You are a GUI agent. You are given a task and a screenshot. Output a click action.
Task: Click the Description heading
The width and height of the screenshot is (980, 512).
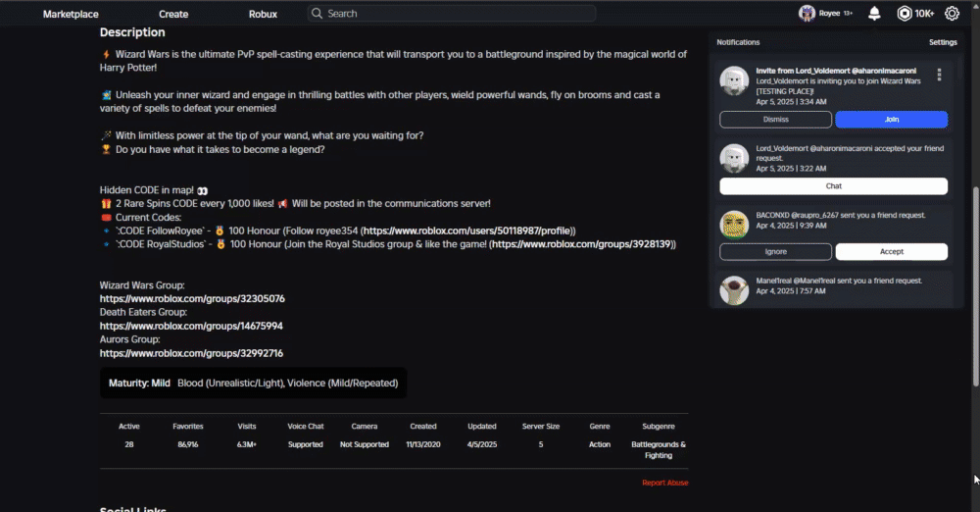pyautogui.click(x=132, y=32)
